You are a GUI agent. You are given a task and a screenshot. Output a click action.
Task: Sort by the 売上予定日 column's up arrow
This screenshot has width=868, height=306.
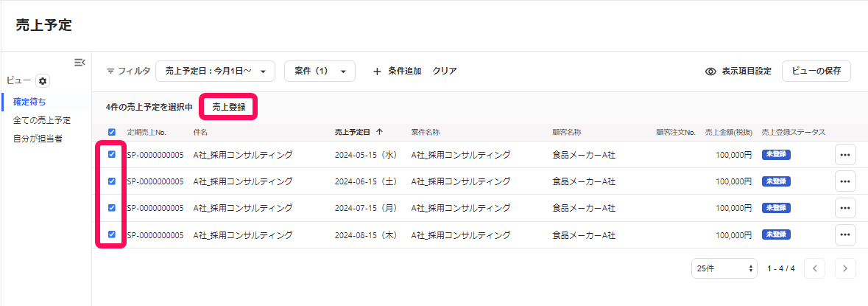[x=379, y=132]
